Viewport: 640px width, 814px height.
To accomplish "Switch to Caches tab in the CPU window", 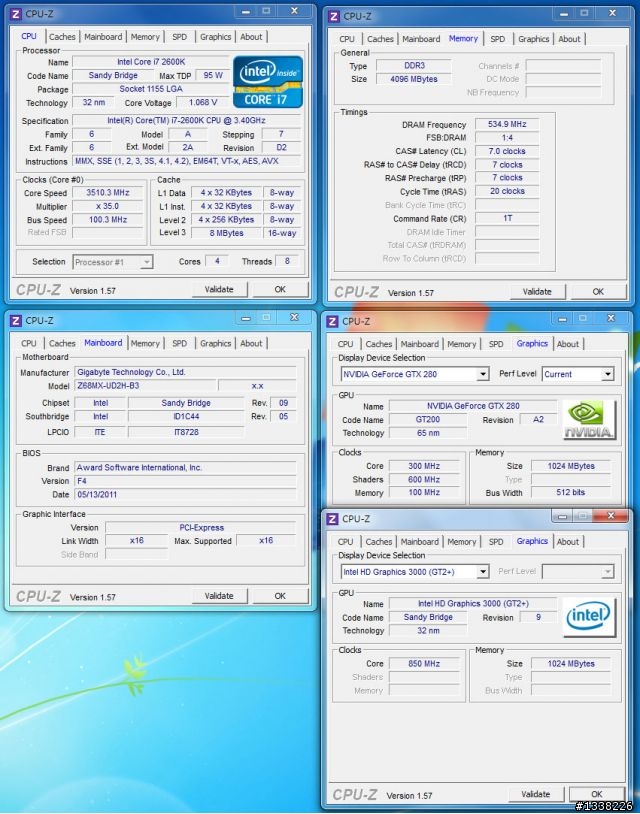I will 62,37.
